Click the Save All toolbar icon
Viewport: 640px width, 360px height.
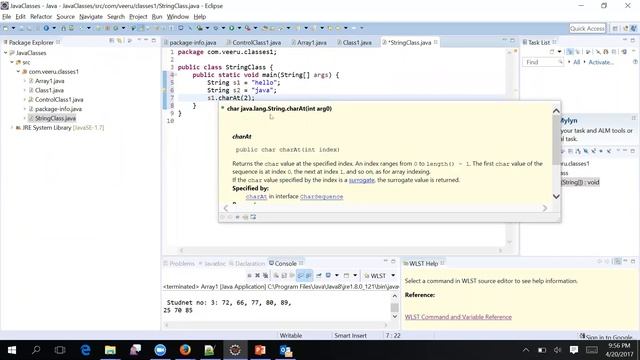pyautogui.click(x=28, y=28)
